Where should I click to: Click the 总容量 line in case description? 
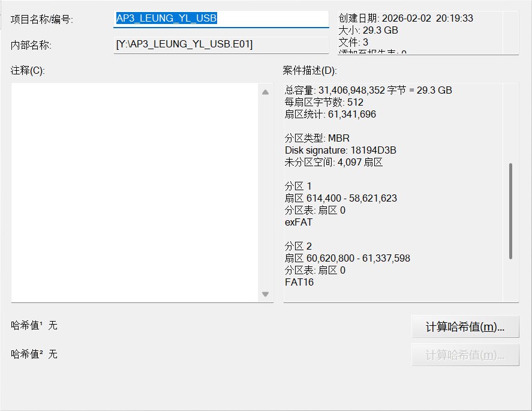tap(368, 91)
